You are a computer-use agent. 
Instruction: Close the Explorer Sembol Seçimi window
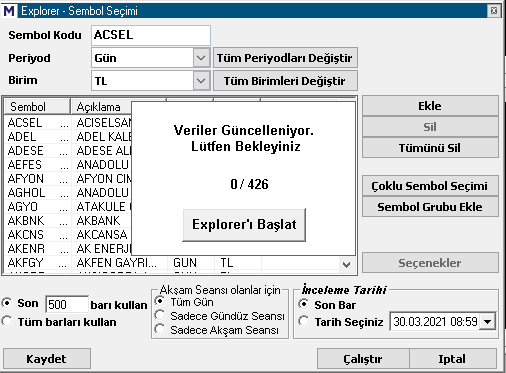click(x=494, y=11)
